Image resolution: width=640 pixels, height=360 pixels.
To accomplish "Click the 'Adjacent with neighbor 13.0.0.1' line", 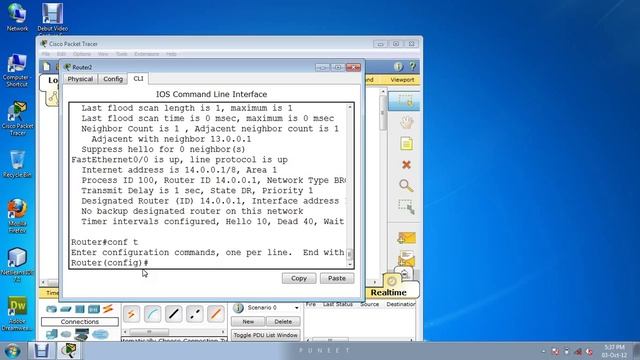I will tap(171, 139).
